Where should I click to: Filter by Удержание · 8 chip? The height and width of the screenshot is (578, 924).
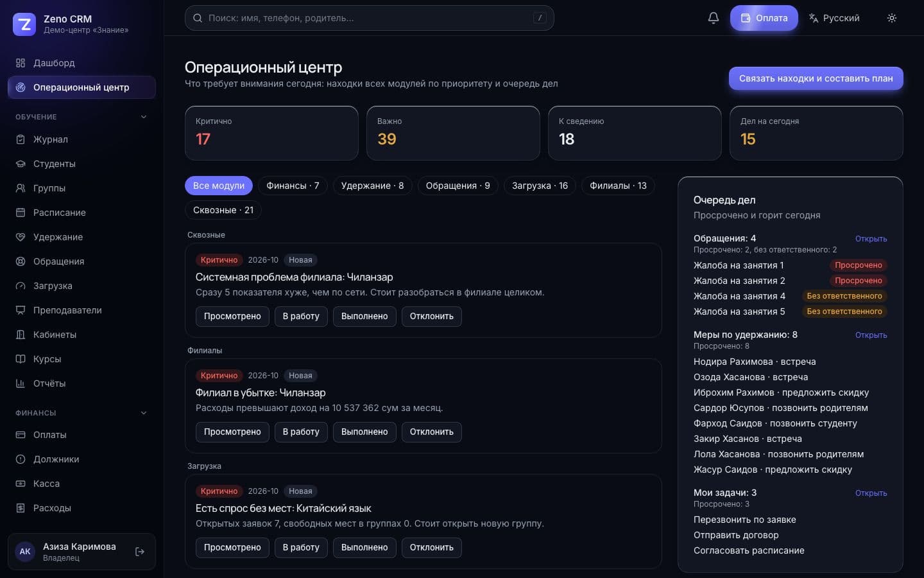pos(372,186)
